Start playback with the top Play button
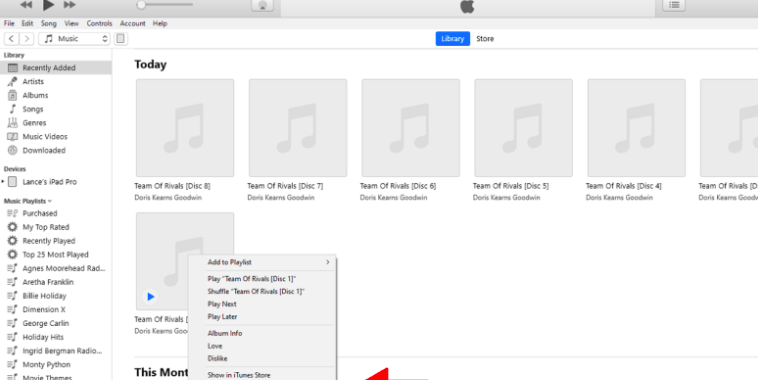Screen dimensions: 758x380 48,5
